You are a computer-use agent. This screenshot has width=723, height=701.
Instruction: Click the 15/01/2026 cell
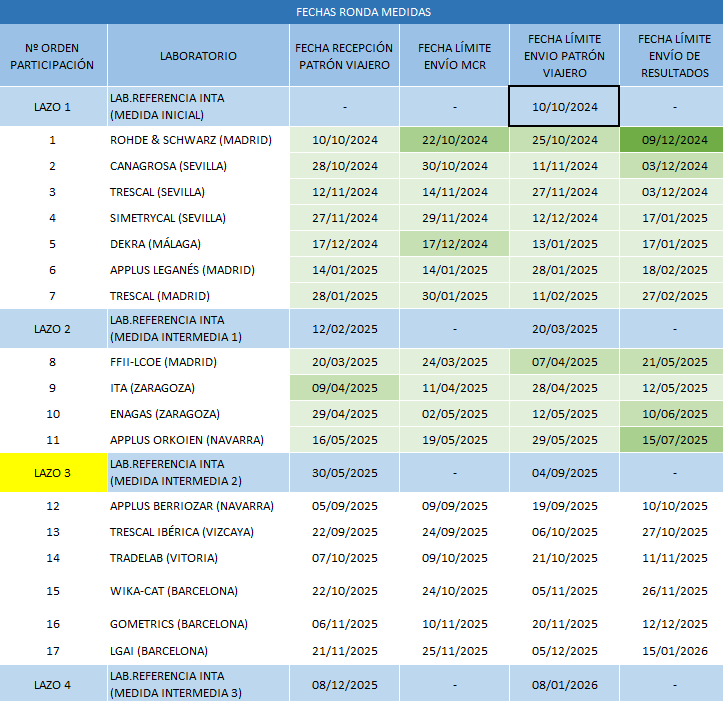point(672,651)
